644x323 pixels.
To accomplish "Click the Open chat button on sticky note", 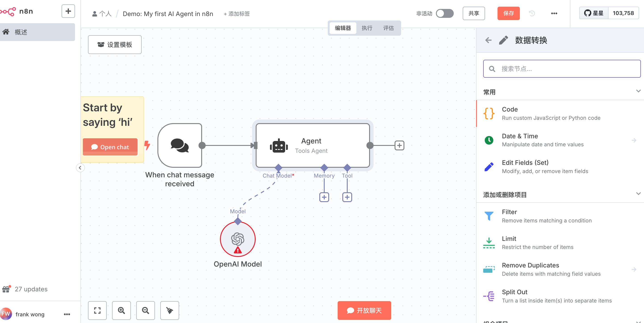I will 110,147.
